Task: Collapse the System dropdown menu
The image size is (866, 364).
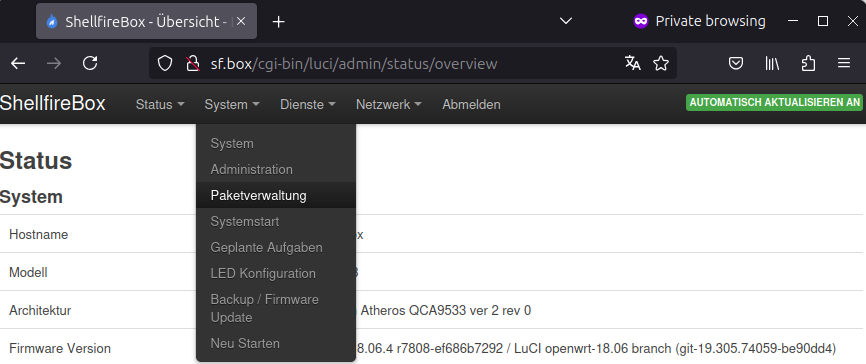Action: [232, 104]
